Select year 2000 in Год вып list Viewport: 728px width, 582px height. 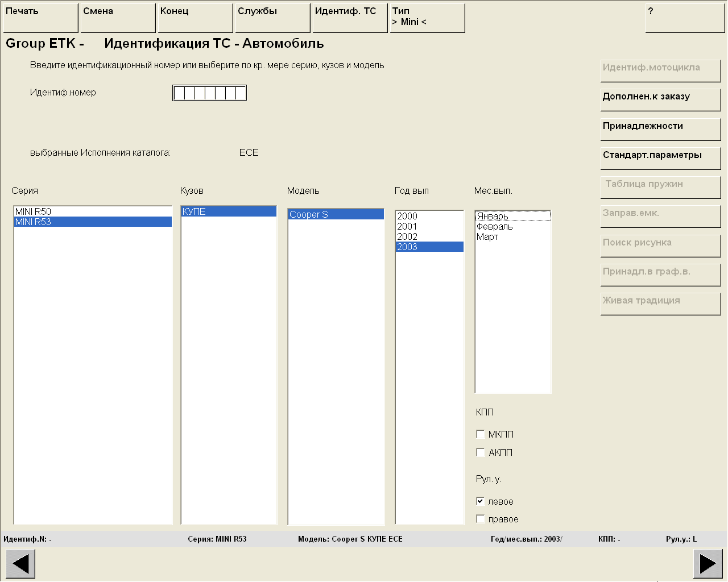pyautogui.click(x=429, y=216)
